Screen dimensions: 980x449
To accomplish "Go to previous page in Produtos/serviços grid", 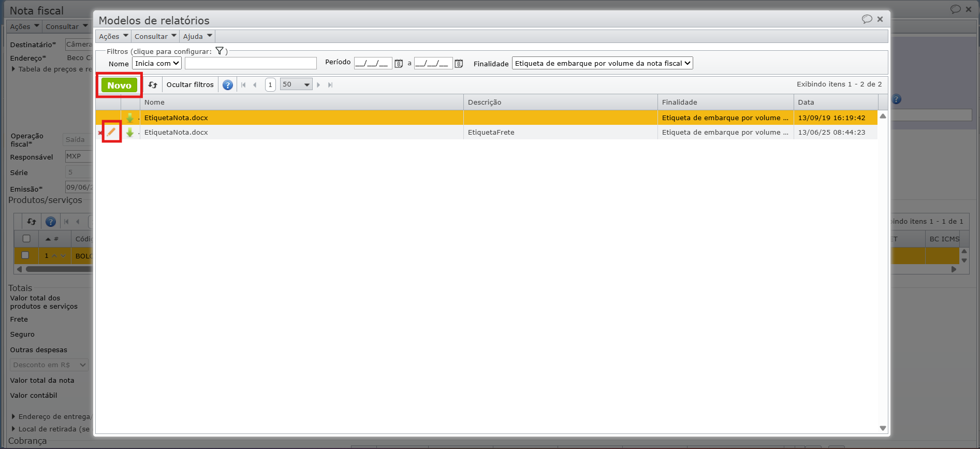I will (x=78, y=222).
